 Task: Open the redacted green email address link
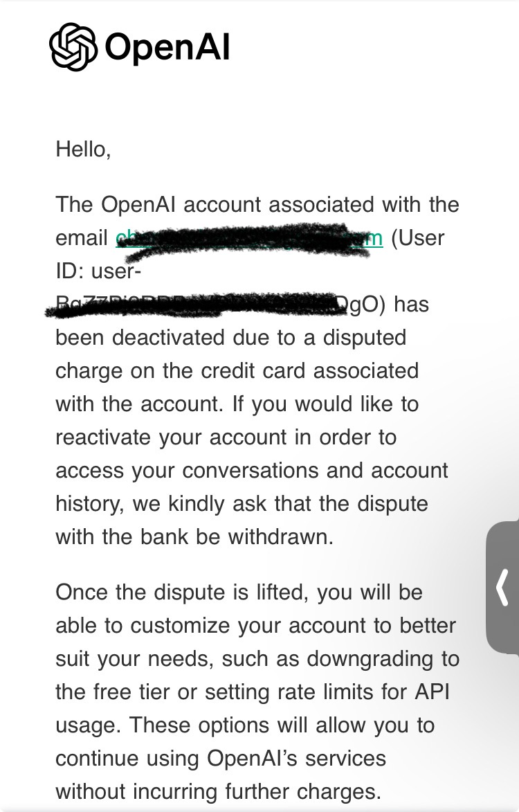coord(249,239)
